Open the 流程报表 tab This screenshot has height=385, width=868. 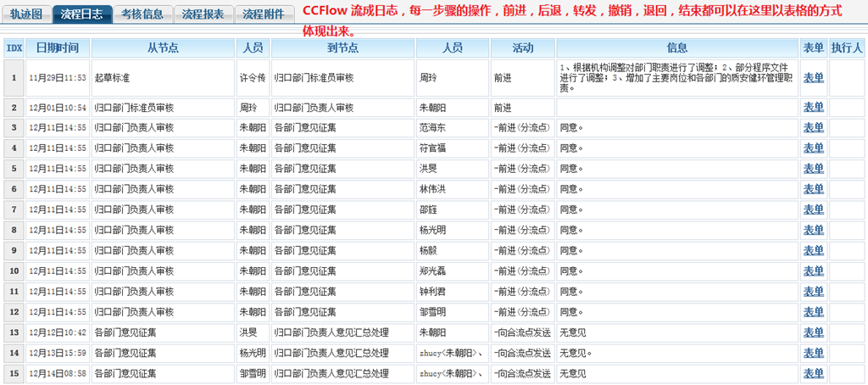pyautogui.click(x=203, y=14)
